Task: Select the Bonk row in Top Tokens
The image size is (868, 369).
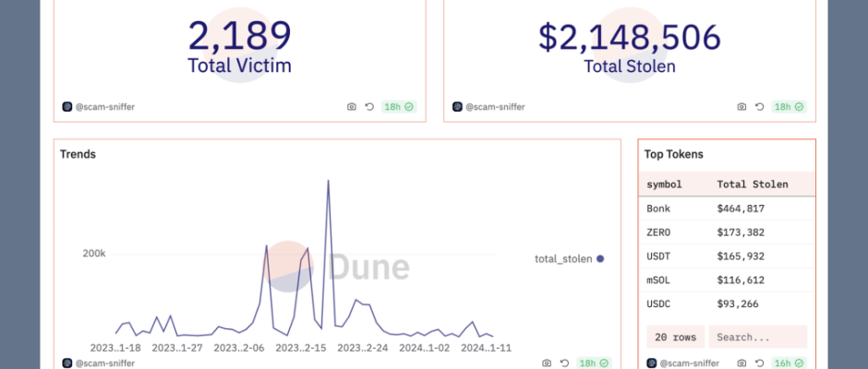Action: 726,208
